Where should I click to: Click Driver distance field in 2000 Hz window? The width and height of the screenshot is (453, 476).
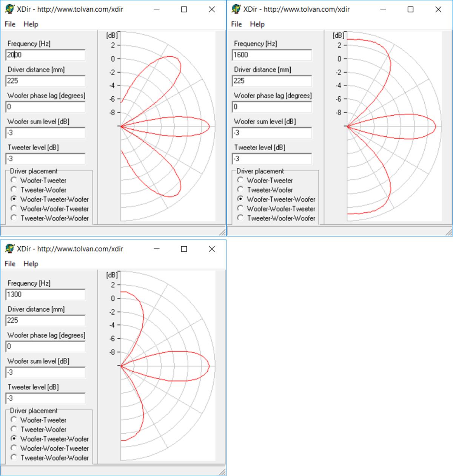tap(46, 81)
